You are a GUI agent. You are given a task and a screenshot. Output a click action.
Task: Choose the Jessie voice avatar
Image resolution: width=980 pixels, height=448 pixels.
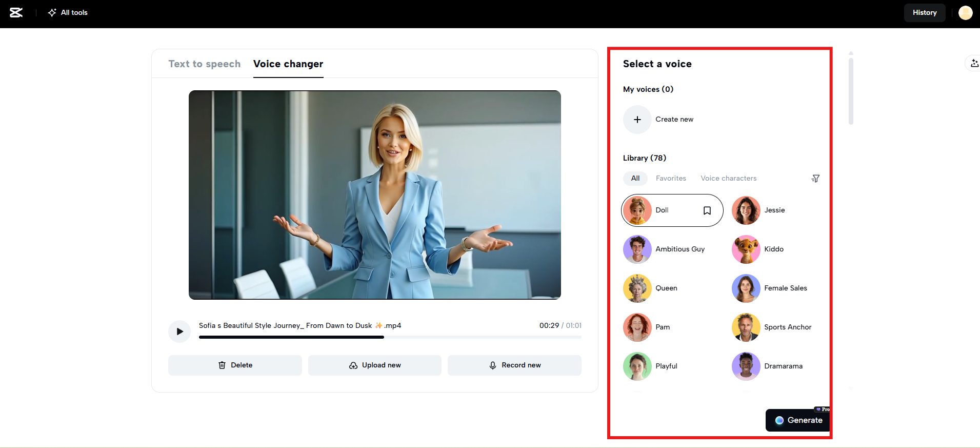point(746,210)
